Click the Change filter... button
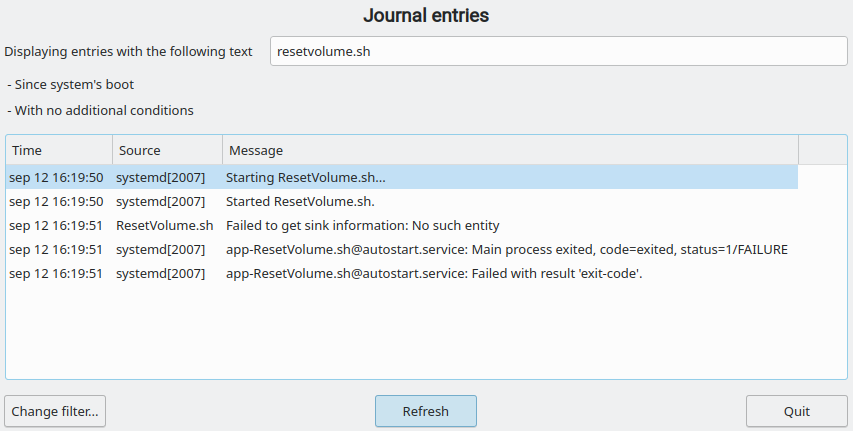This screenshot has width=853, height=431. (x=55, y=411)
